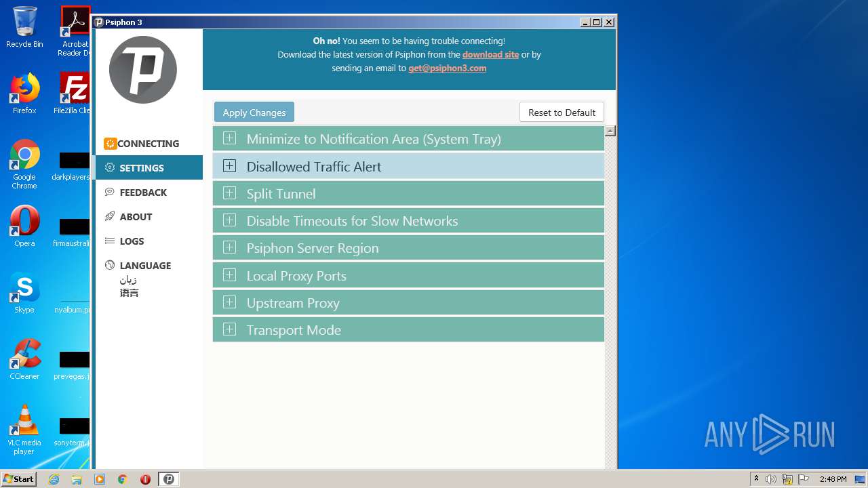
Task: Click the settings scrollbar up arrow
Action: click(x=610, y=131)
